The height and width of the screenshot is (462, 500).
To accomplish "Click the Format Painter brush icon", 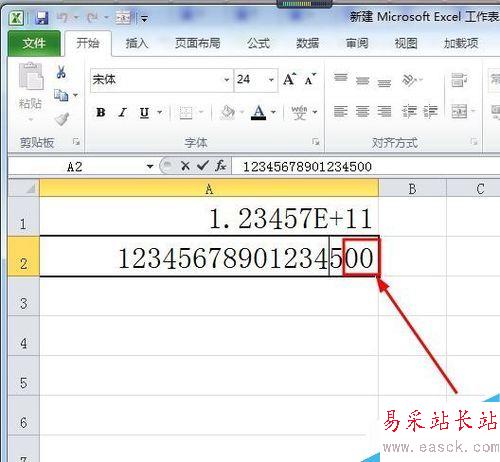I will 62,119.
